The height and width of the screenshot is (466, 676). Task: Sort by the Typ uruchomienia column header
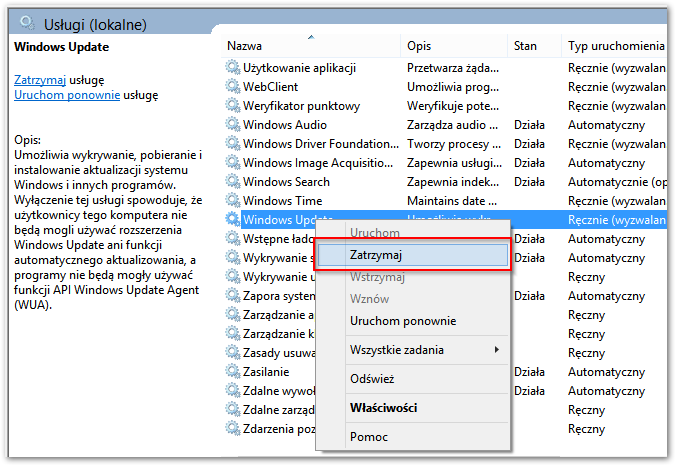click(x=615, y=46)
